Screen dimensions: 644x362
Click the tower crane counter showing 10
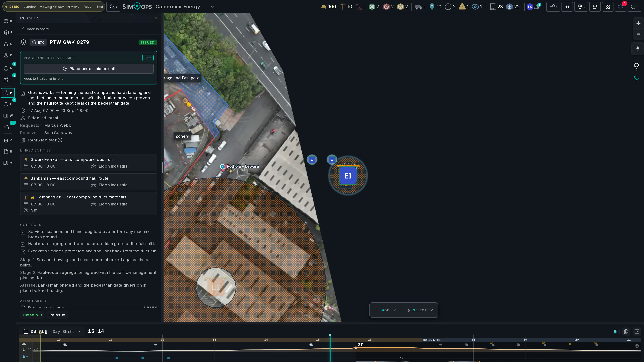[346, 7]
